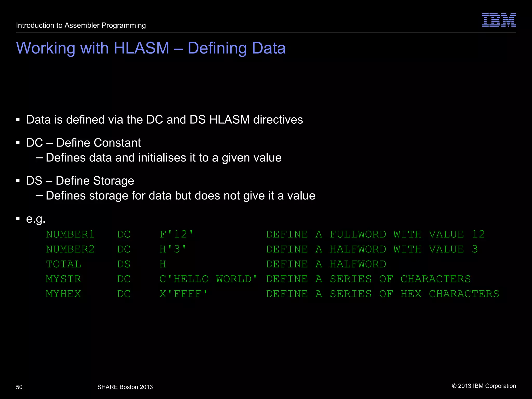
Task: Click the 2013 IBM Corporation copyright notice
Action: pyautogui.click(x=484, y=386)
